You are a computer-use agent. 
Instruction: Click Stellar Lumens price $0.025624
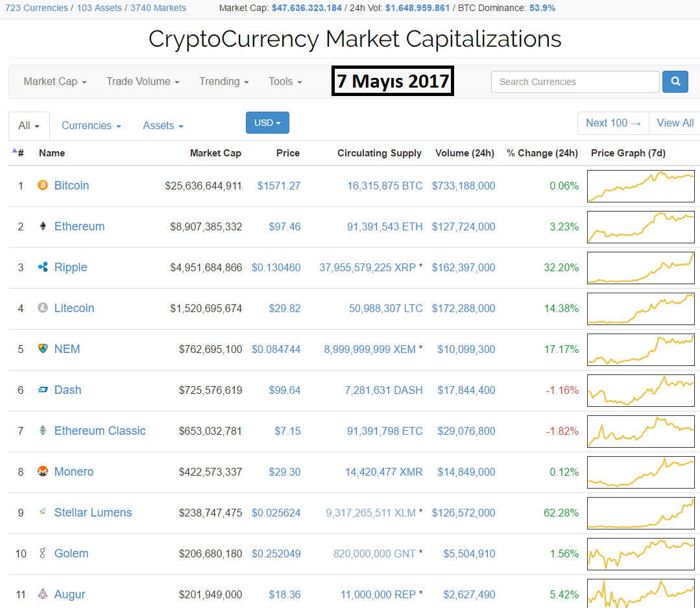(276, 513)
